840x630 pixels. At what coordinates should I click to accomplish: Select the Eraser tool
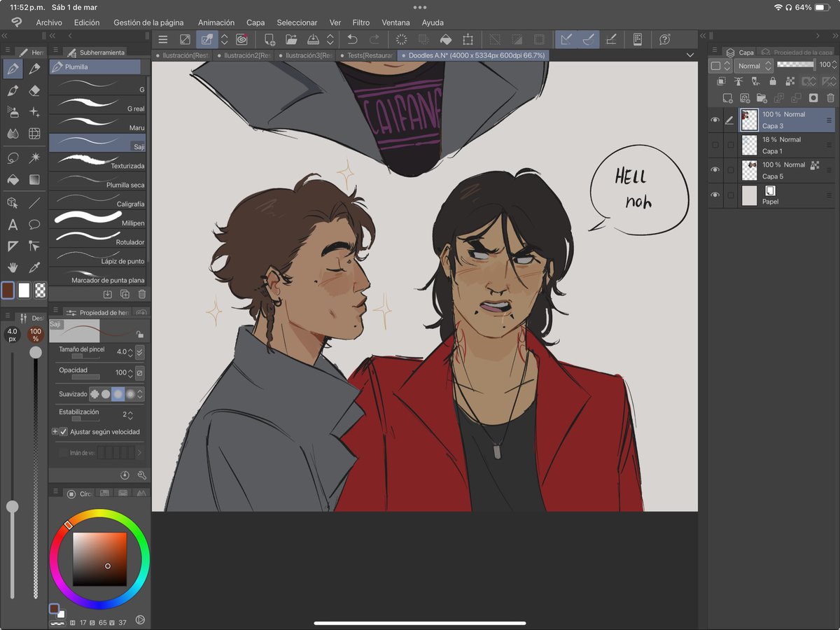click(x=34, y=90)
